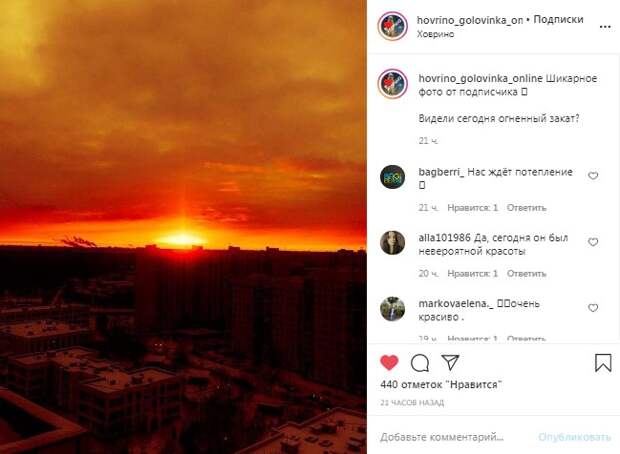Click the Опубликовать publish button
Viewport: 620px width, 454px height.
pyautogui.click(x=575, y=437)
